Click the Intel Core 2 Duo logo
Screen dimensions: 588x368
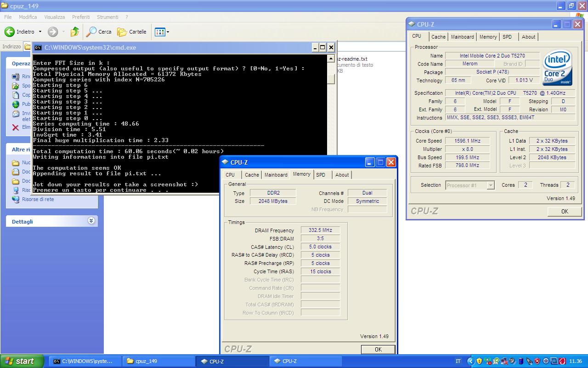point(557,68)
